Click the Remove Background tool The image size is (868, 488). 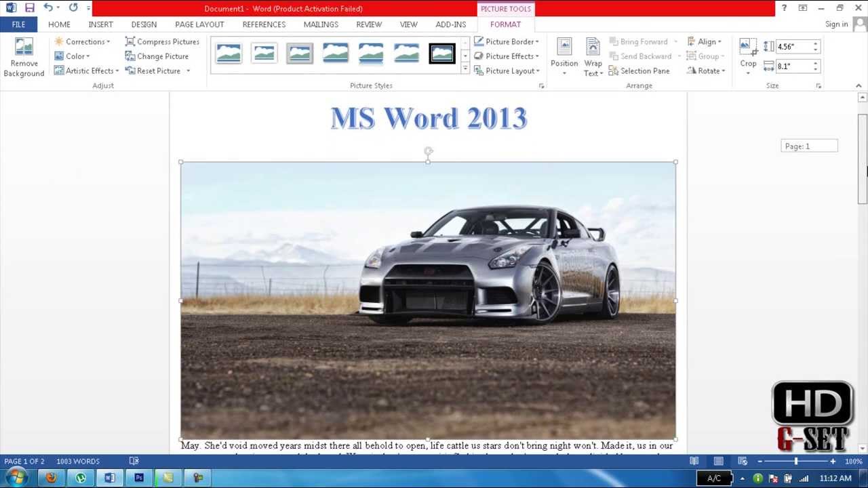(24, 58)
